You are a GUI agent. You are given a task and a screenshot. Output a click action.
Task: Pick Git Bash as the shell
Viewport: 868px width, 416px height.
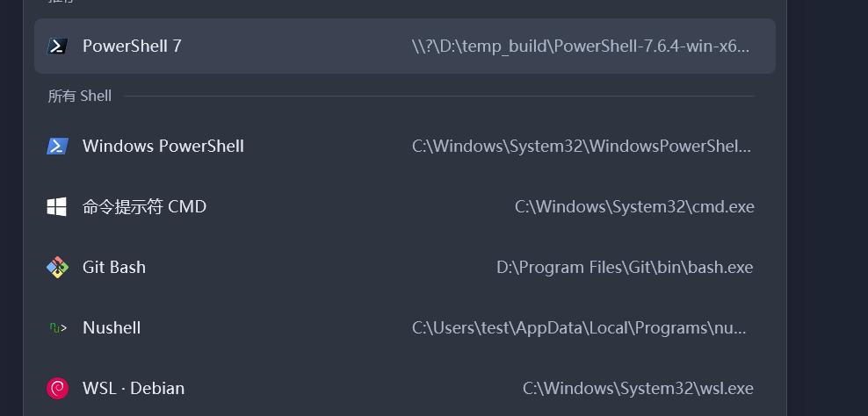click(x=405, y=267)
